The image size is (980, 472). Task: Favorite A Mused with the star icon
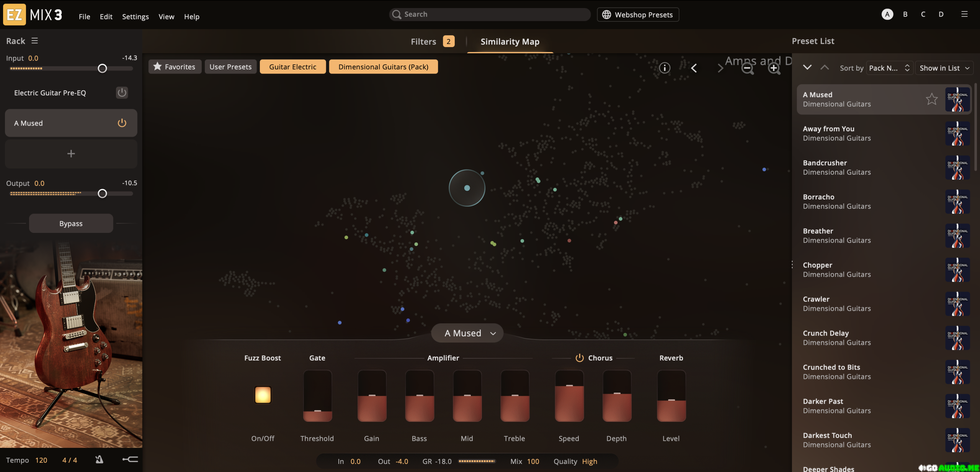pos(931,99)
